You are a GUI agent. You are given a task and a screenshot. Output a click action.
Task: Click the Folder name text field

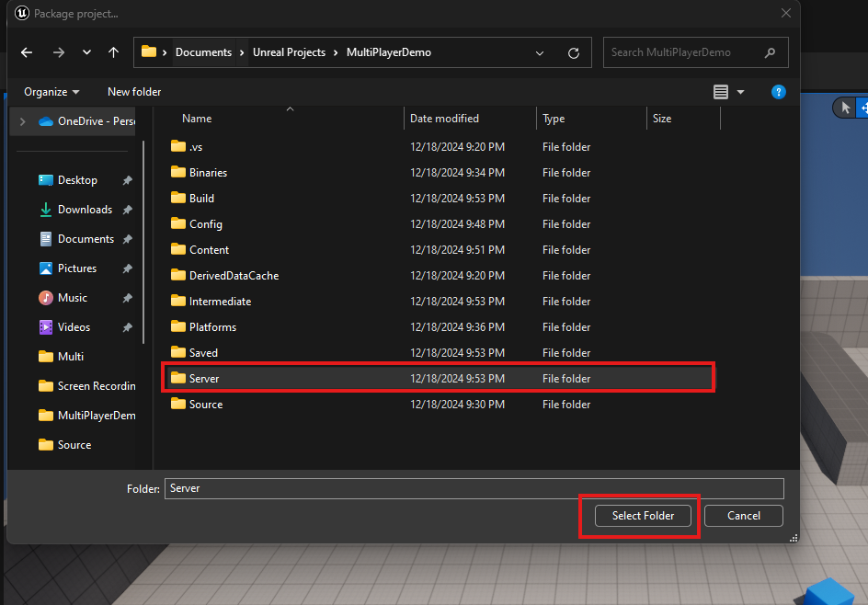474,488
